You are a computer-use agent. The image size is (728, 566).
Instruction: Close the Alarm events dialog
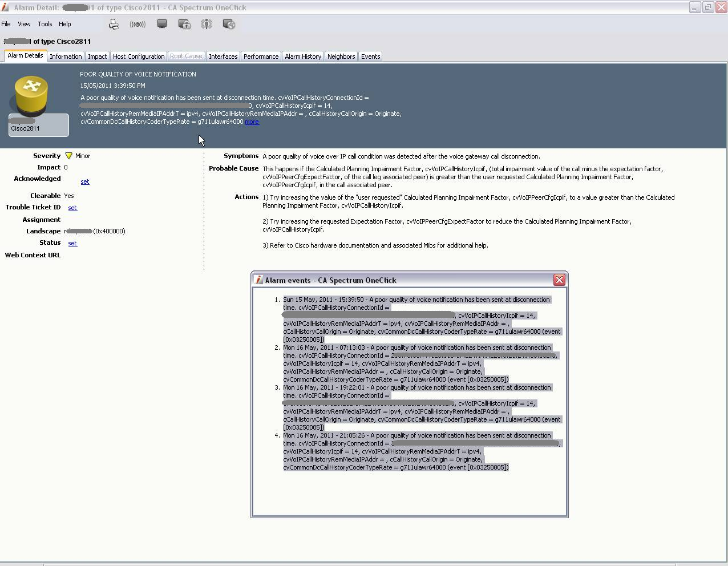point(559,280)
